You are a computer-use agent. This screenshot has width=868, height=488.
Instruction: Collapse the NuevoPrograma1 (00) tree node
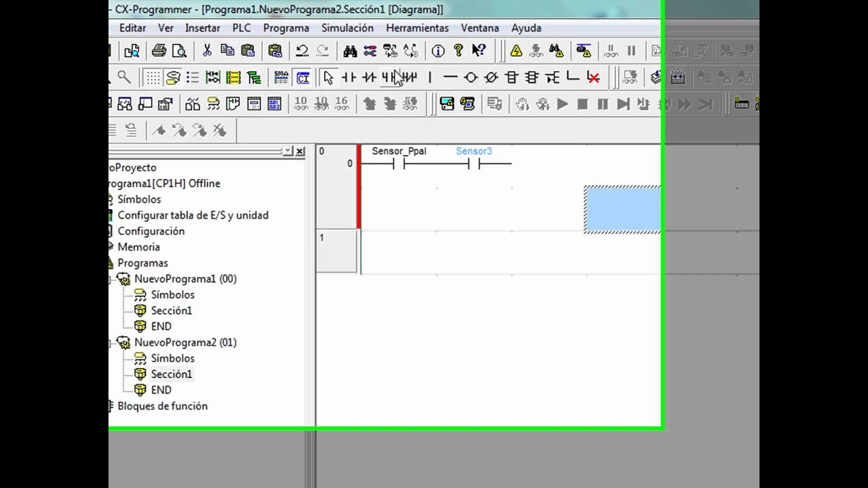coord(111,279)
